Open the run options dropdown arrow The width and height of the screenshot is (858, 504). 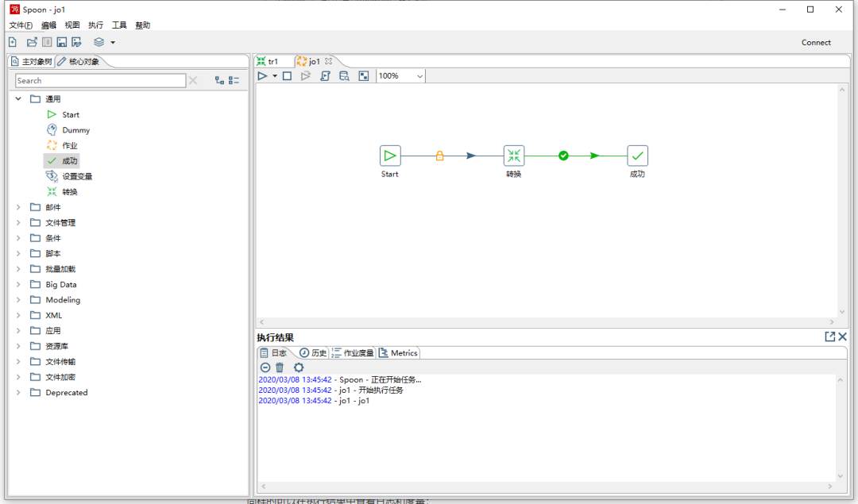[275, 76]
